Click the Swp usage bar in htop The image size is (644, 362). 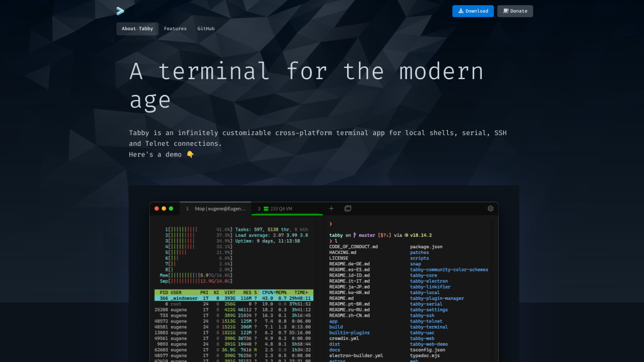click(196, 281)
